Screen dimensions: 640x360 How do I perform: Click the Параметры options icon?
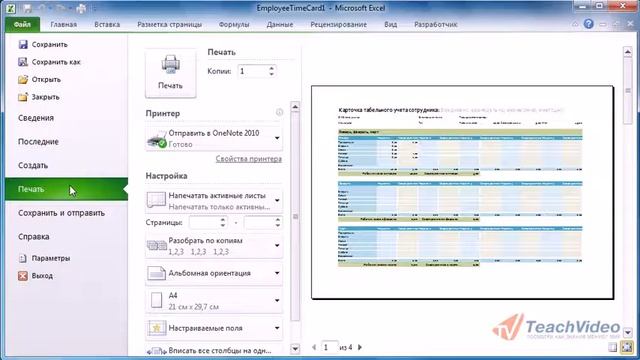click(x=23, y=258)
